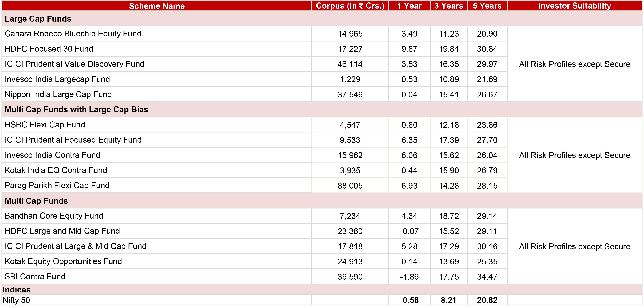644x308 pixels.
Task: Select corpus value 15,962
Action: (350, 155)
